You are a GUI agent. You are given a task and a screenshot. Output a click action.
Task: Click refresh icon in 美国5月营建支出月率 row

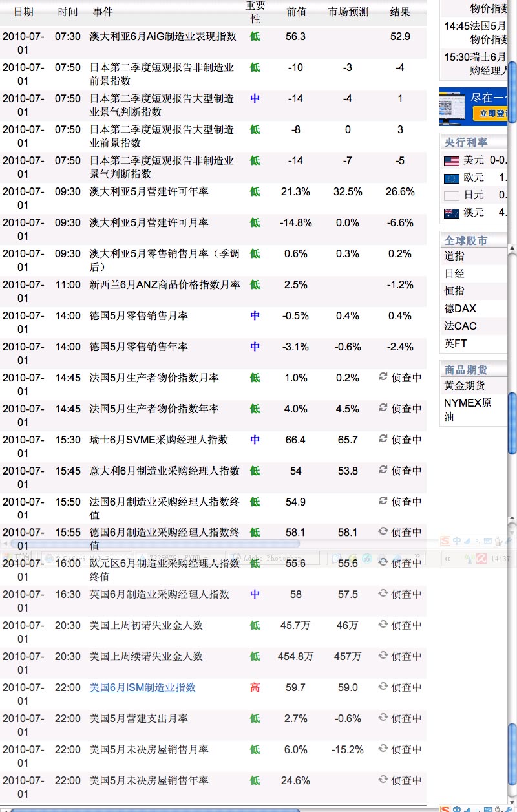click(383, 718)
